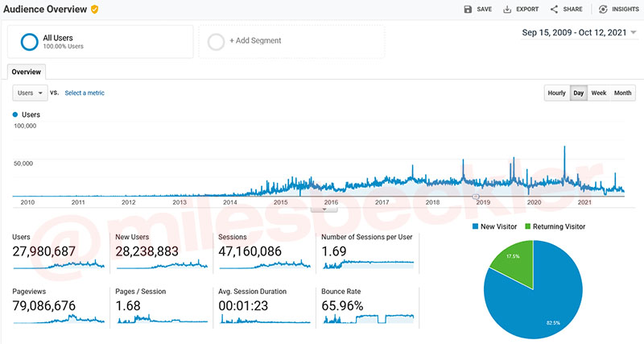Set graph granularity to Week
Image resolution: width=644 pixels, height=344 pixels.
tap(599, 93)
